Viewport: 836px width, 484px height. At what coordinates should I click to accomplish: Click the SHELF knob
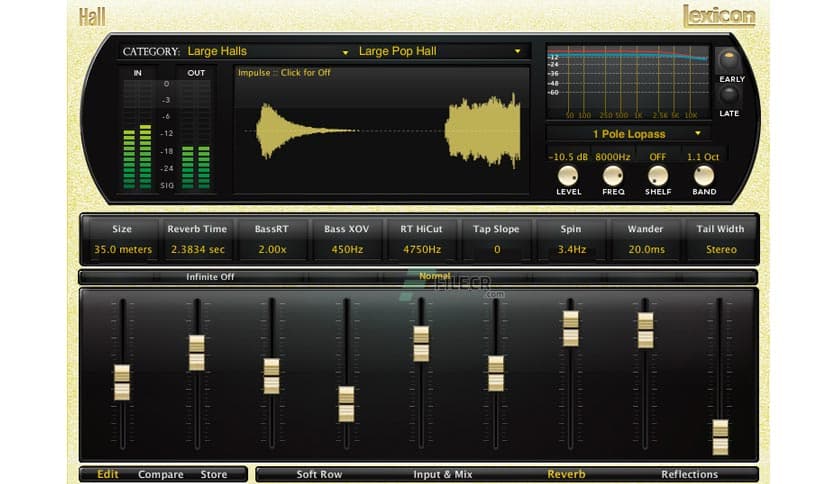click(x=657, y=175)
